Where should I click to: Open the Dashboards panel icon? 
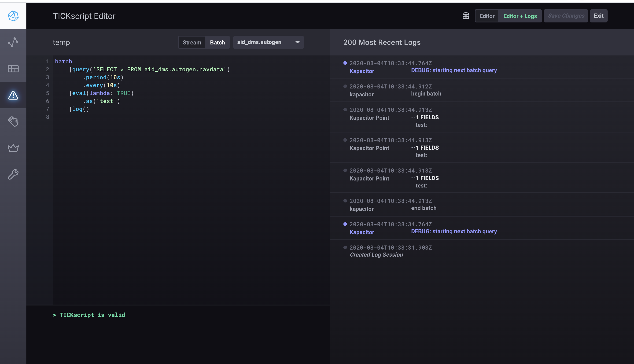tap(13, 69)
